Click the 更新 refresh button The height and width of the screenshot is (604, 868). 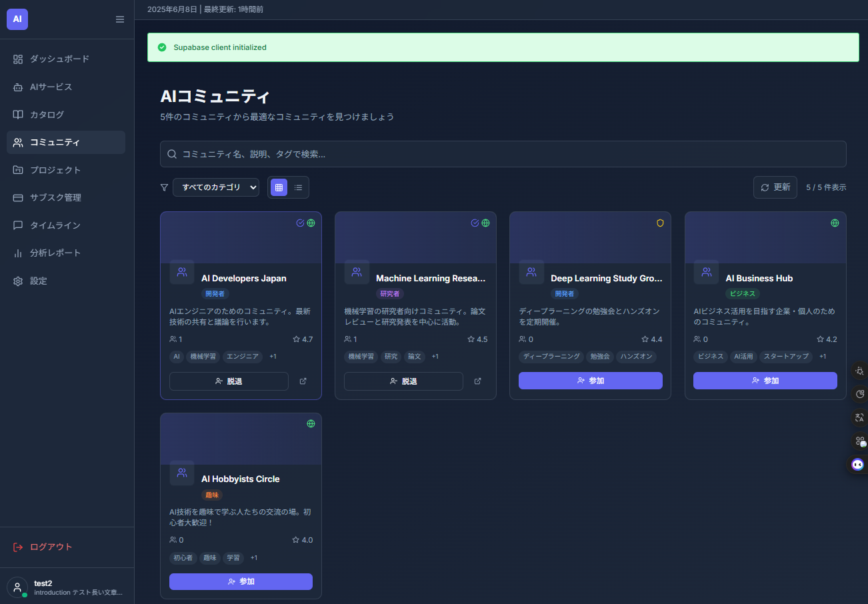pos(775,187)
